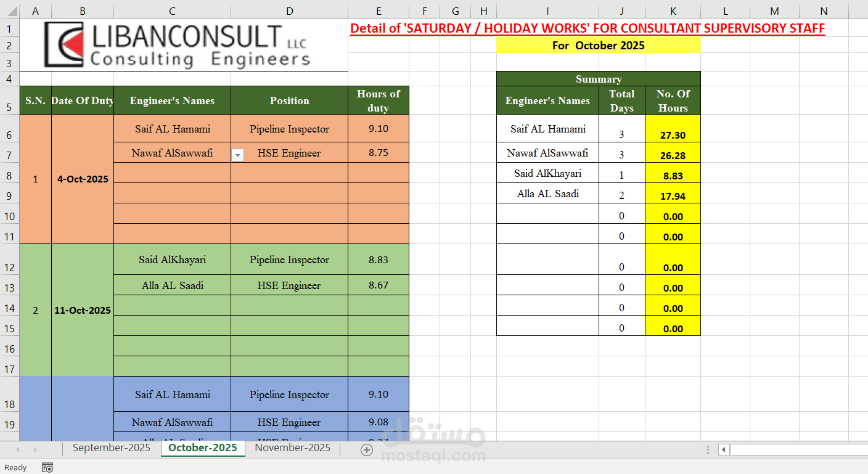Open data validation dropdown beside Nawaf AlSawwafi
This screenshot has width=868, height=474.
click(237, 156)
